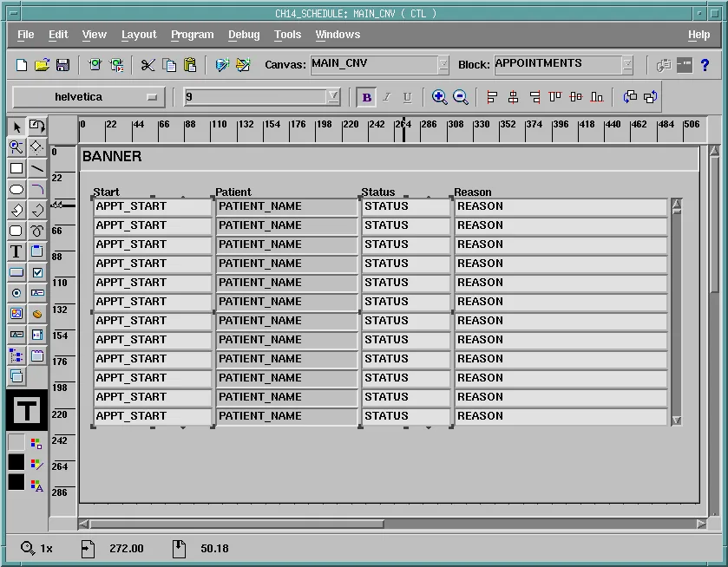Select the Check Box item tool
The height and width of the screenshot is (567, 728).
(x=37, y=272)
